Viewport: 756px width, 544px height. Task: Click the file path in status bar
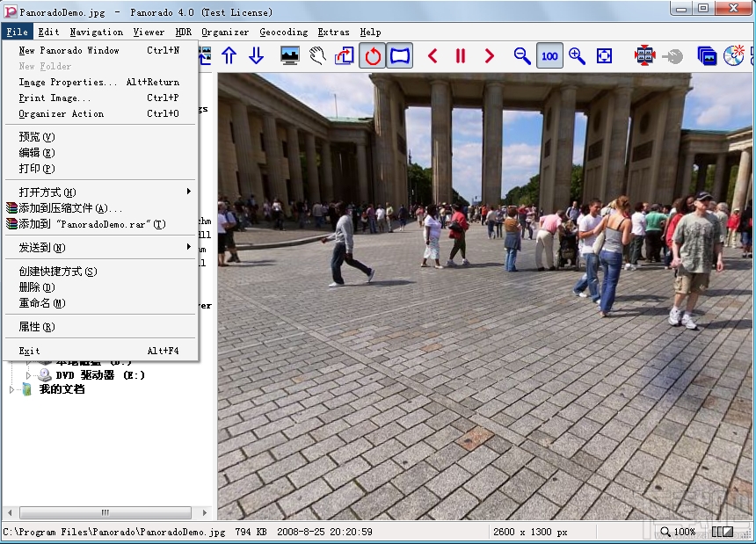coord(114,532)
